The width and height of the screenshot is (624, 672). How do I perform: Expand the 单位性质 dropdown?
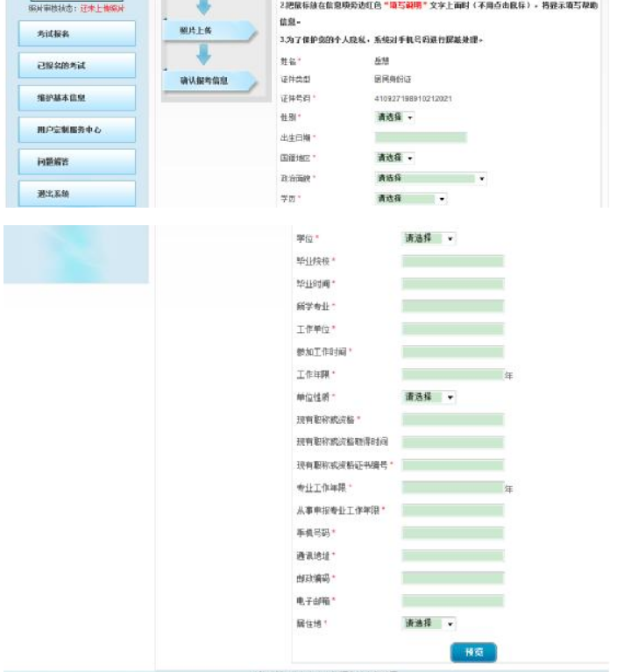coord(429,397)
